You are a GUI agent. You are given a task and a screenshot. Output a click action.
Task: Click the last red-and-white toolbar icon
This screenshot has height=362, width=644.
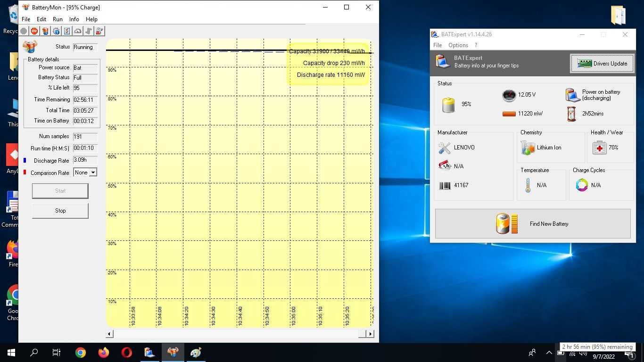coord(99,31)
